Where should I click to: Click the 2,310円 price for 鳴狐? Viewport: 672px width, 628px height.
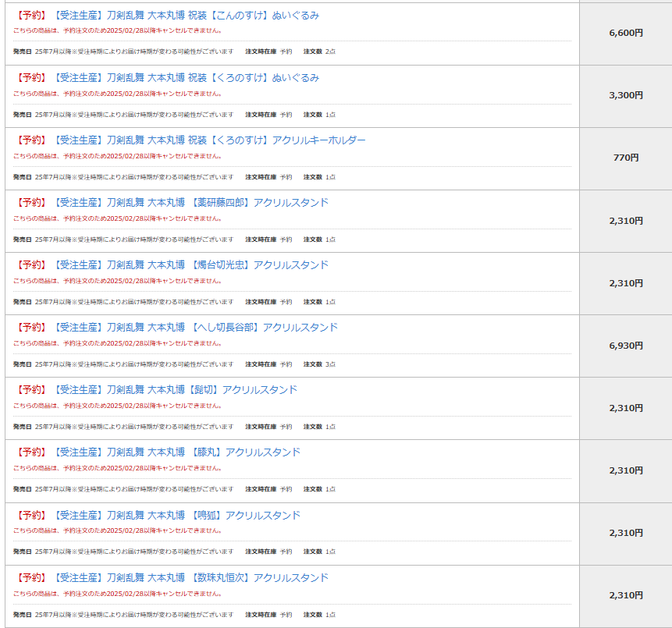(626, 533)
